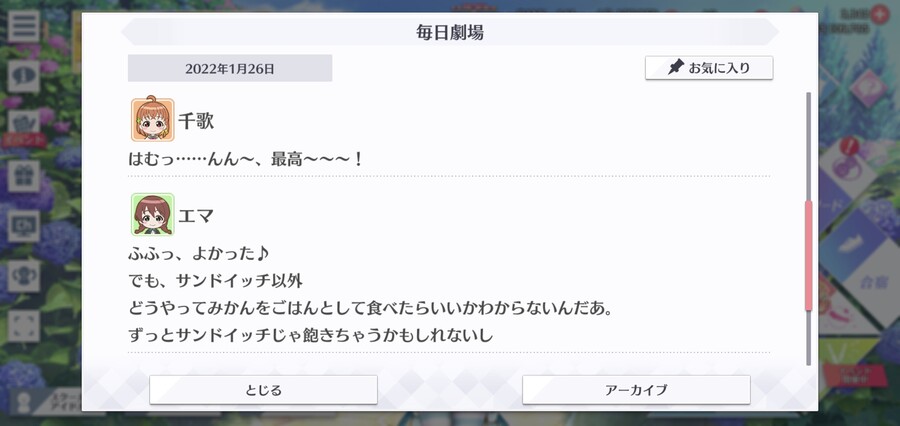The width and height of the screenshot is (900, 426).
Task: Tap Chika's avatar thumbnail
Action: 152,119
